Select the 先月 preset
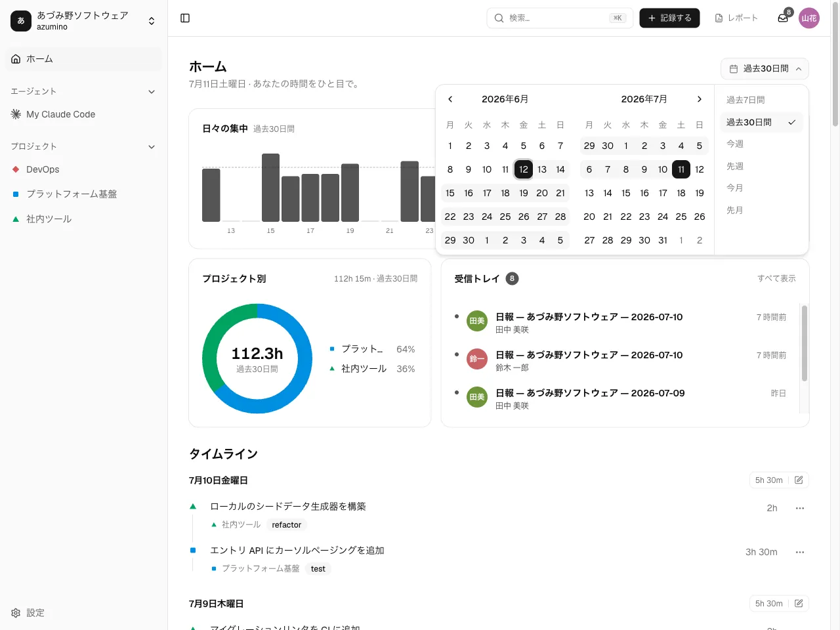 (761, 210)
